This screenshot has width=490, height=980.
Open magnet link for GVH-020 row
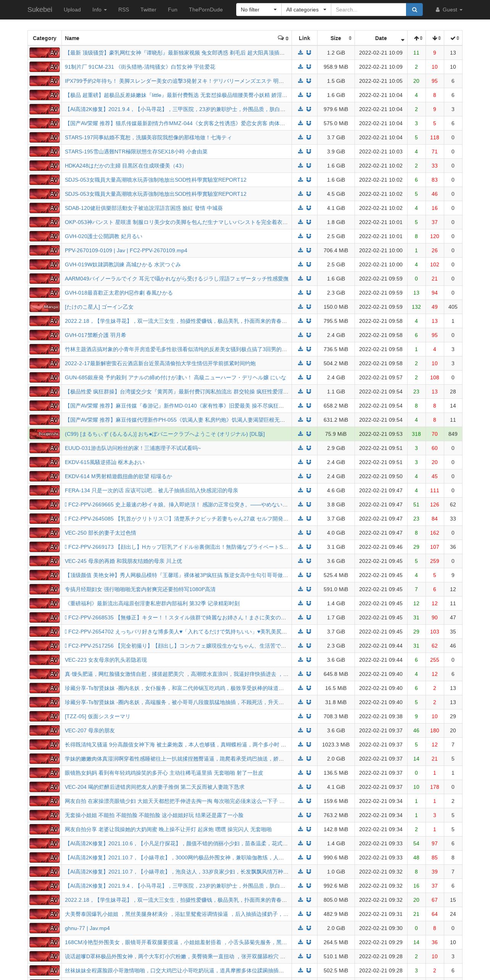pos(309,236)
